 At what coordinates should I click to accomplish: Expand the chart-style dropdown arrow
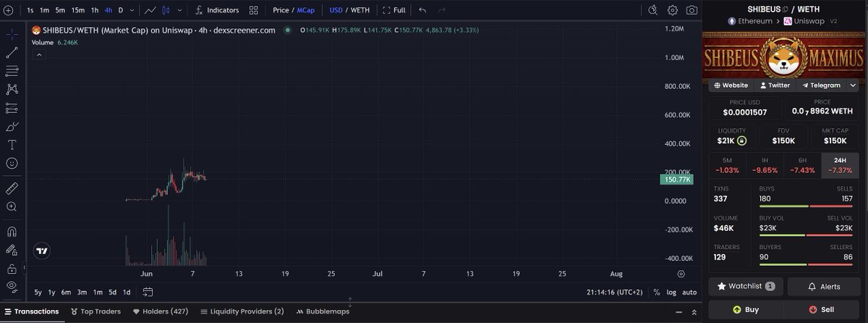(x=179, y=11)
